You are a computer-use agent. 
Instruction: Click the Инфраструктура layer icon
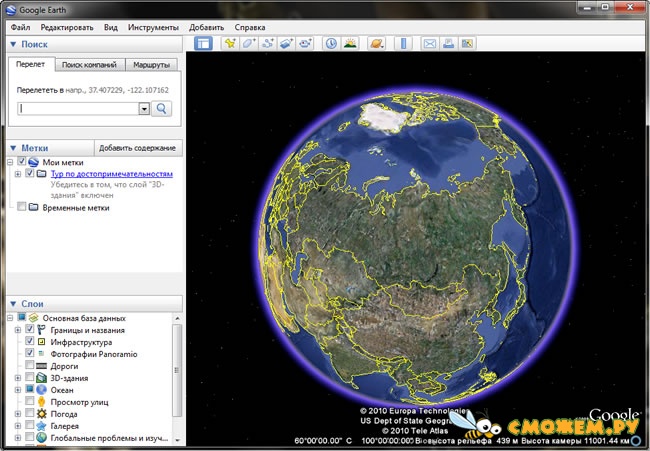click(x=41, y=342)
